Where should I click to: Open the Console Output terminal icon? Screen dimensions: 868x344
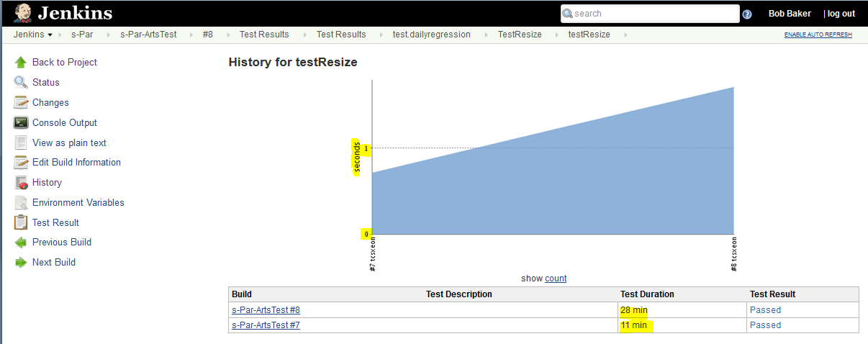click(21, 122)
